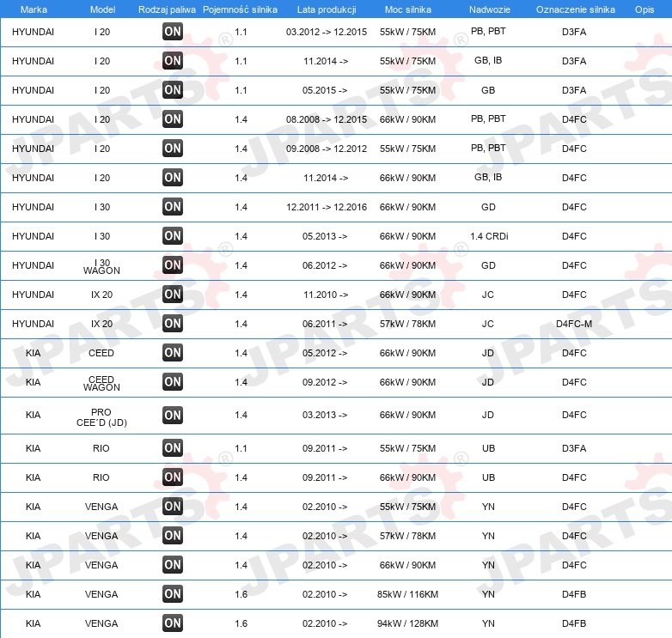Click ON badge in I 20 1.1 11.2014 row
The width and height of the screenshot is (672, 638).
pos(173,61)
